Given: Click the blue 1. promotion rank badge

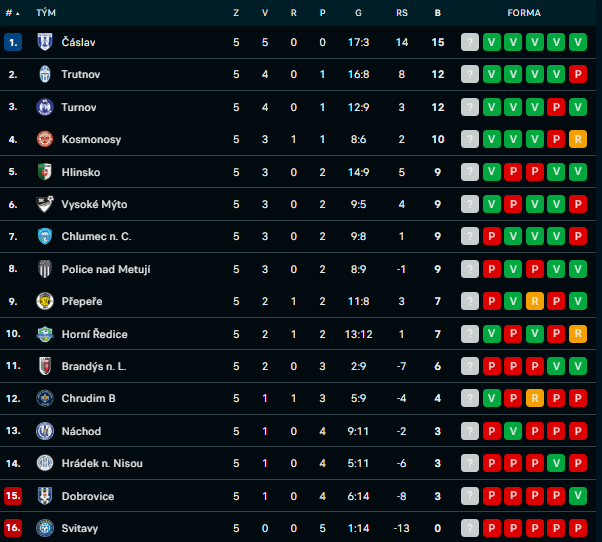Looking at the screenshot, I should coord(13,42).
